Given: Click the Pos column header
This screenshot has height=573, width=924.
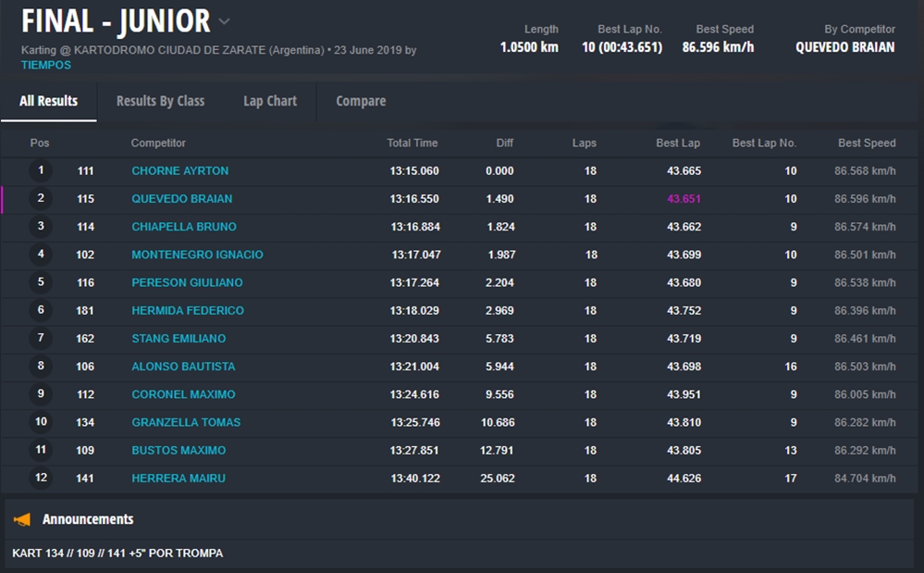Looking at the screenshot, I should pos(40,143).
